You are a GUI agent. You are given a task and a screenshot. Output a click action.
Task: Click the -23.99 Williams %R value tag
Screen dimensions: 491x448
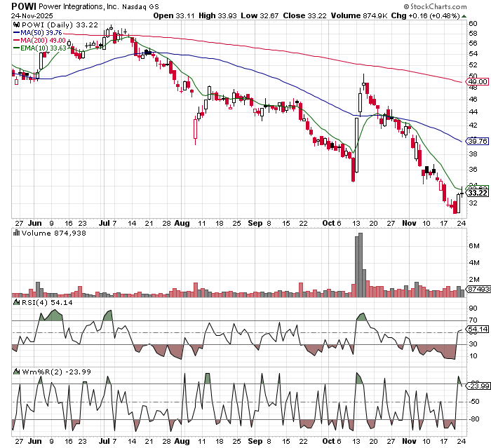[x=478, y=386]
